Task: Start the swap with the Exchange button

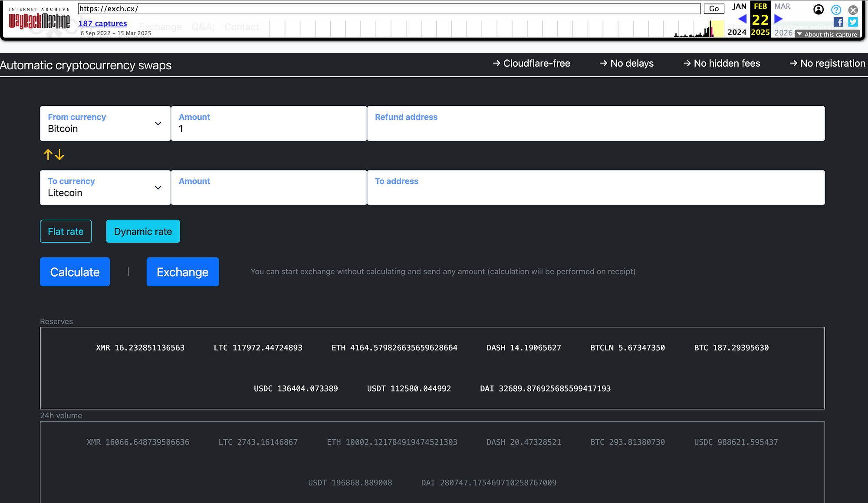Action: click(182, 272)
